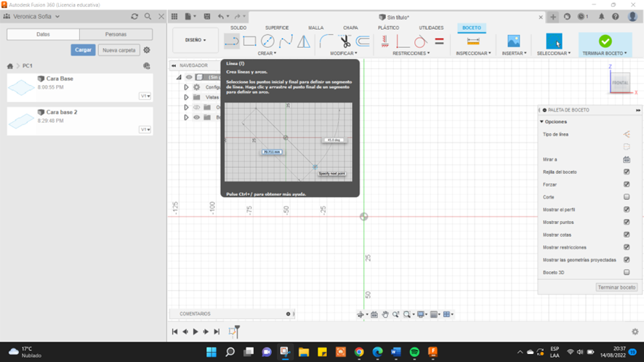Enable the Boceto 3D checkbox

(627, 272)
